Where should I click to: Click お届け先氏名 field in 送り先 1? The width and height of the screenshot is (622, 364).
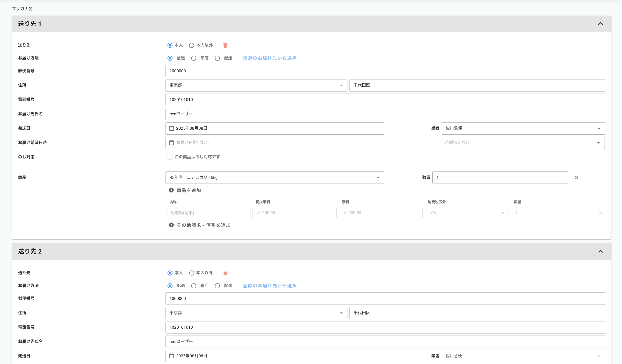click(385, 114)
